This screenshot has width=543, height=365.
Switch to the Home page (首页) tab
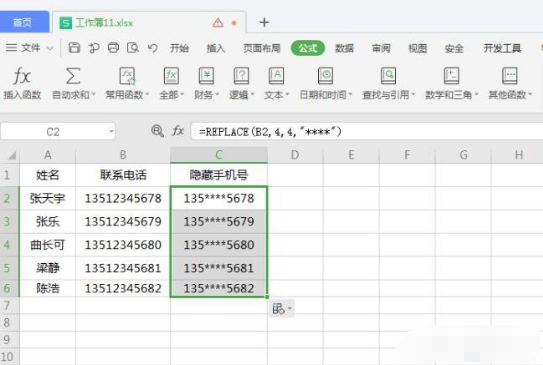click(24, 22)
